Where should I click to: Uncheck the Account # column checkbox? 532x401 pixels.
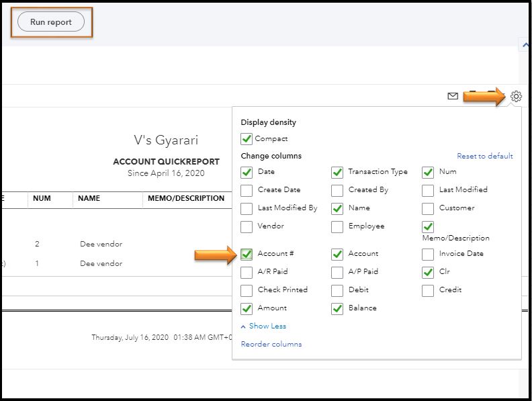pos(247,254)
